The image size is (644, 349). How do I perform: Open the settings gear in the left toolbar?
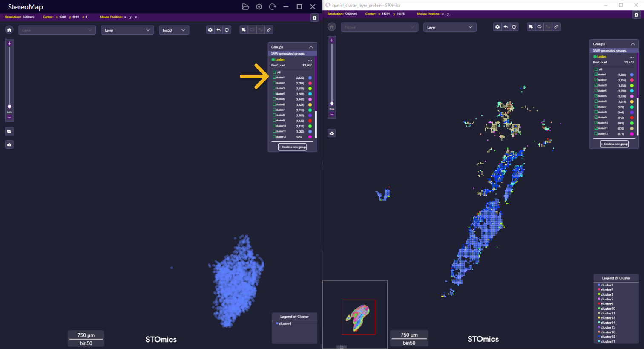[210, 30]
